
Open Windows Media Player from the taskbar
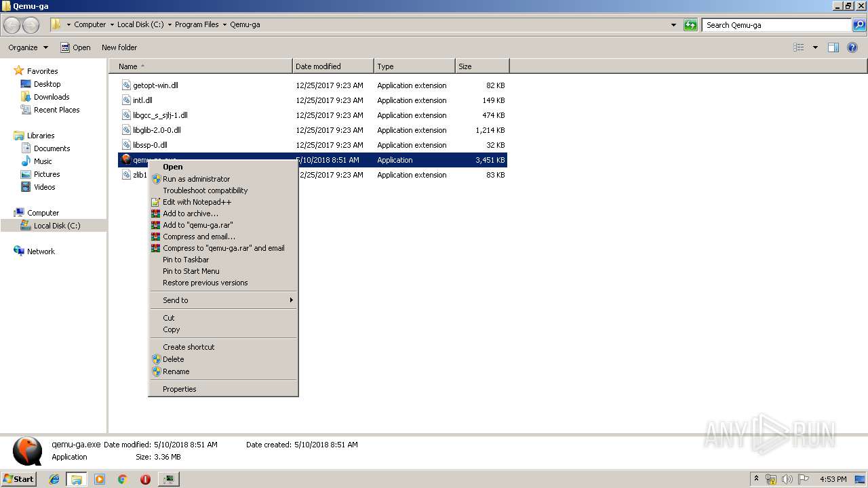[100, 479]
